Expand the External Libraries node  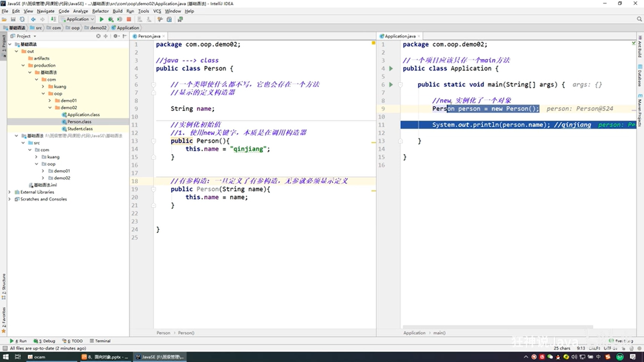pyautogui.click(x=9, y=192)
